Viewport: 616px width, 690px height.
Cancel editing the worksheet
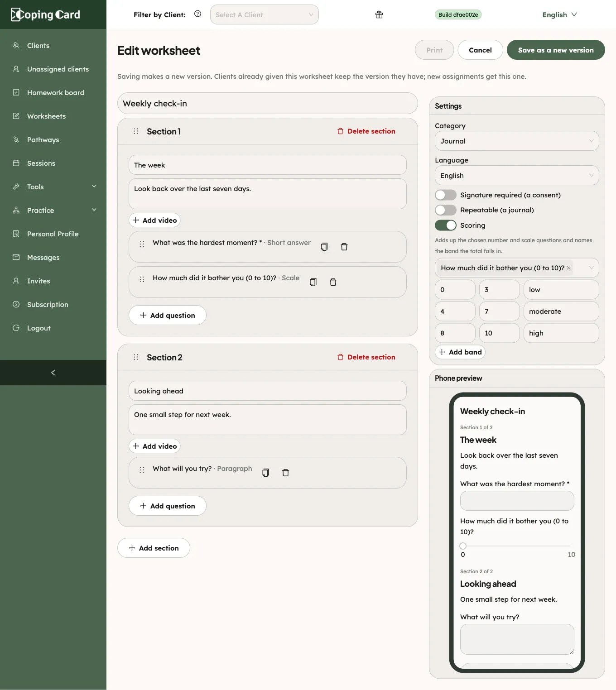[480, 50]
